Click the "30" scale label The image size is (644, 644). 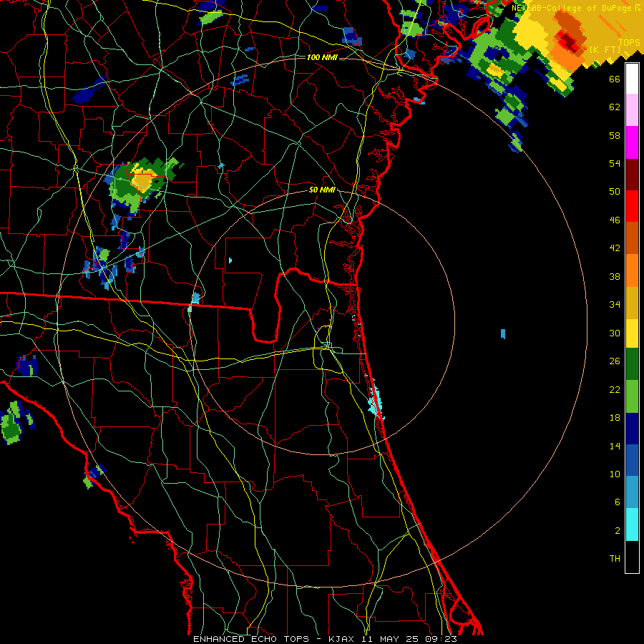tap(615, 333)
